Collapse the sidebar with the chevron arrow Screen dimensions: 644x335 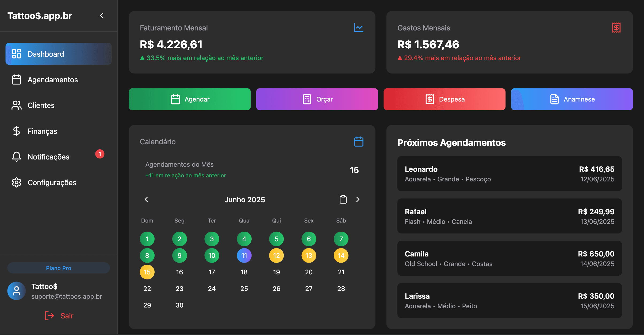click(x=102, y=16)
